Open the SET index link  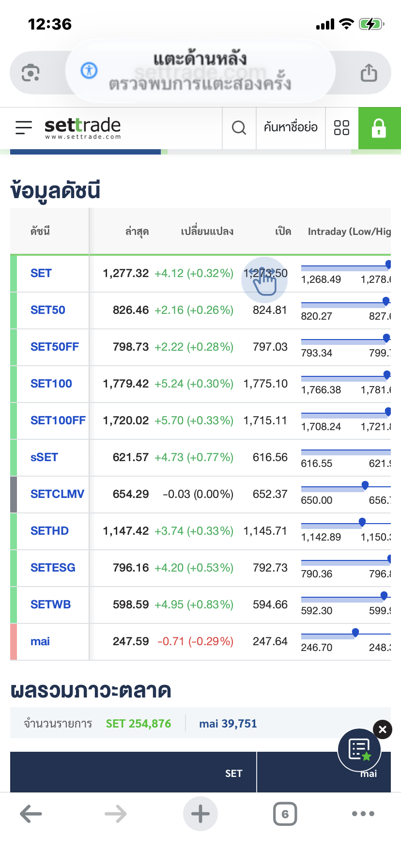[41, 274]
